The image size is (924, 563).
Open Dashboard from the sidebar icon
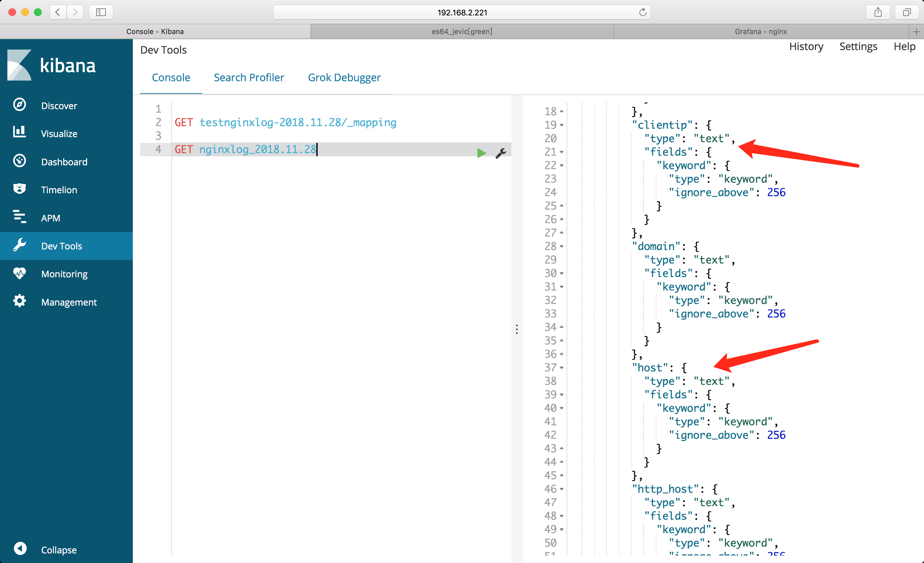click(20, 161)
